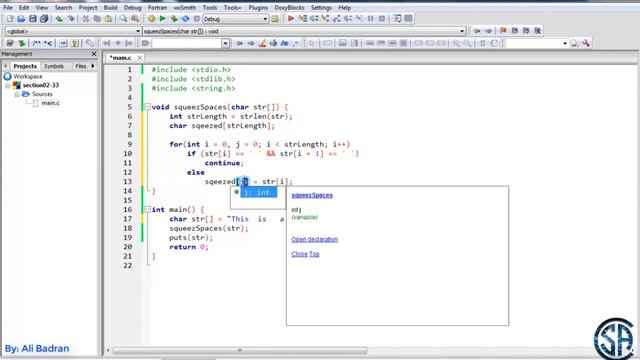Toggle regex search option icon
This screenshot has height=360, width=640.
coord(296,43)
